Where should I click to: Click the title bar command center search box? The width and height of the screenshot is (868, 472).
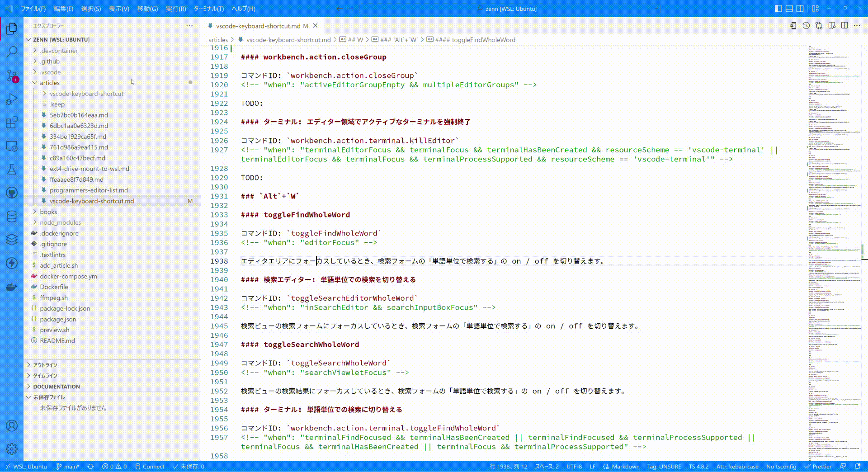(x=510, y=9)
